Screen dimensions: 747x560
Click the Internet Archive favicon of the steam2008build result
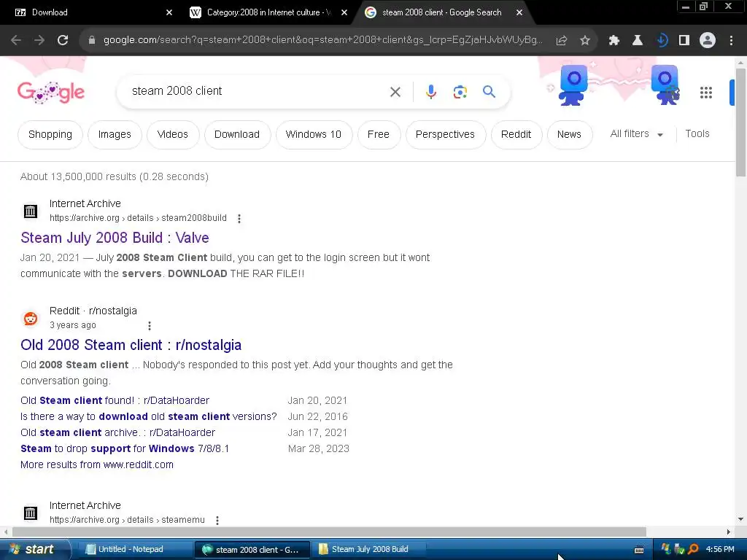click(x=31, y=211)
